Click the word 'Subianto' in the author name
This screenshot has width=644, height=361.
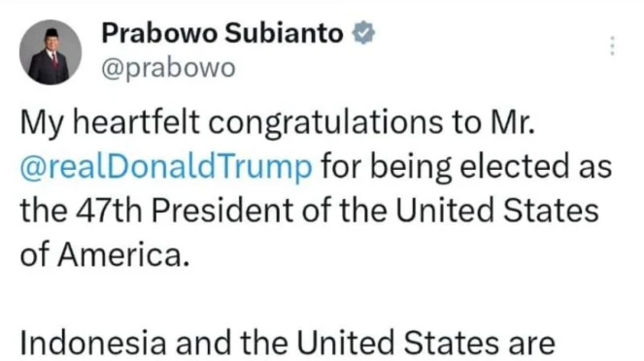coord(284,33)
